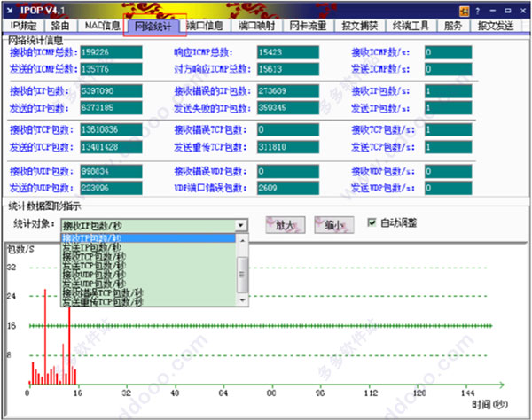
Task: Click the 包数/S chart axis label
Action: point(20,250)
